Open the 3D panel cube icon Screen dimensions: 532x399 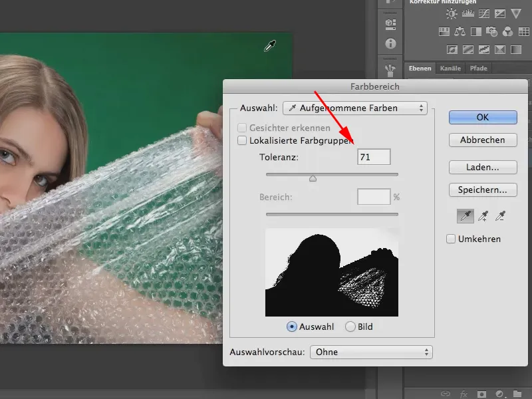[x=390, y=24]
